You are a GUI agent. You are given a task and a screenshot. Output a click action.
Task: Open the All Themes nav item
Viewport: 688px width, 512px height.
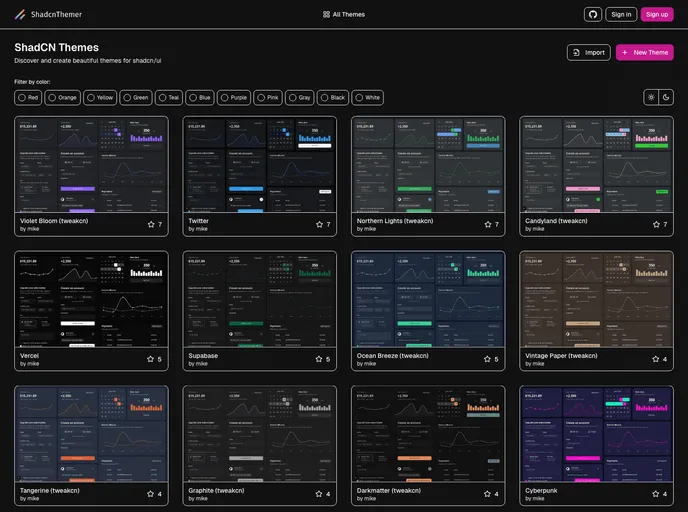coord(343,14)
